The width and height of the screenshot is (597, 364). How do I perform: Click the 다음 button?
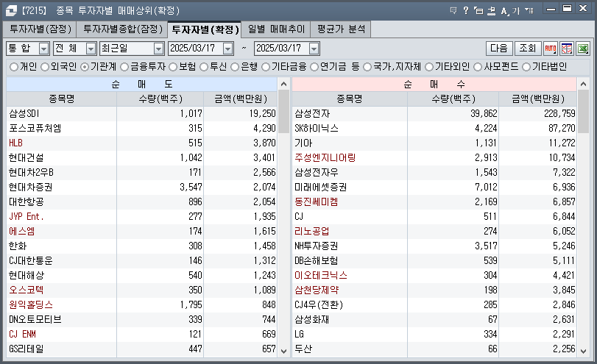coord(499,49)
